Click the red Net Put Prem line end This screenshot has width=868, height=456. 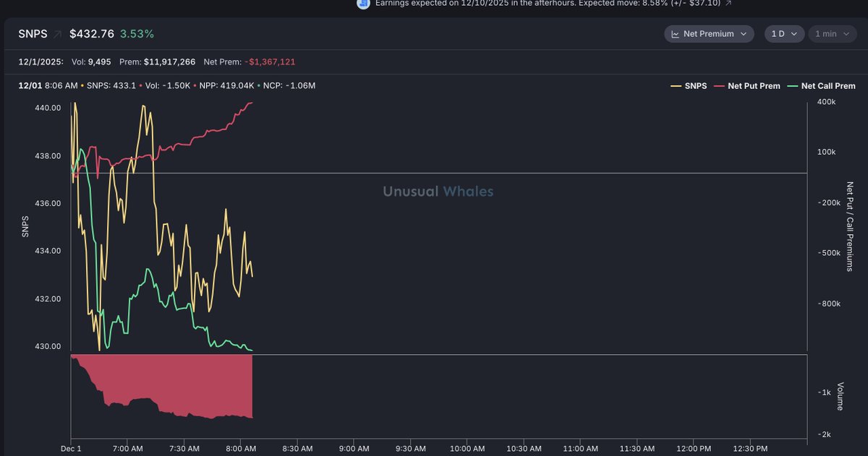[251, 103]
